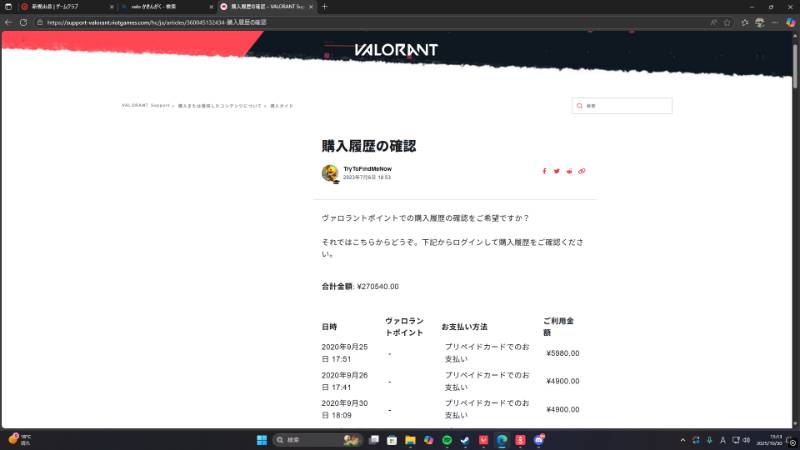This screenshot has width=800, height=450.
Task: Open Task View in the taskbar
Action: point(374,440)
